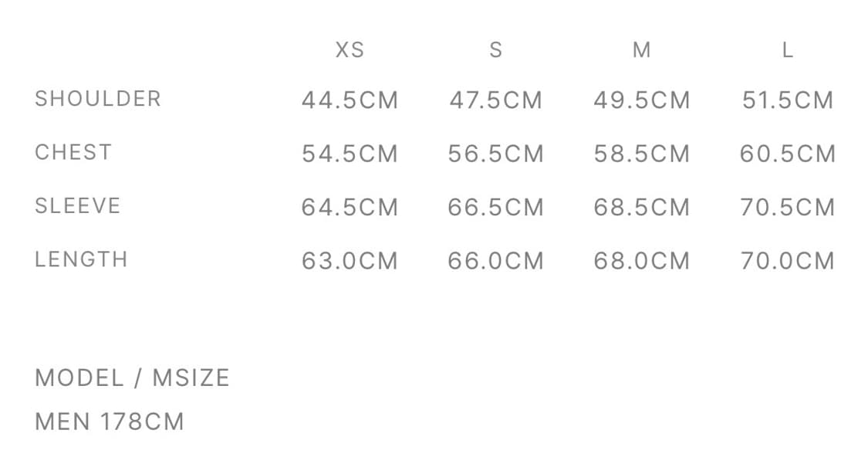Click the 64.5CM sleeve measurement
The width and height of the screenshot is (868, 464).
pyautogui.click(x=350, y=207)
